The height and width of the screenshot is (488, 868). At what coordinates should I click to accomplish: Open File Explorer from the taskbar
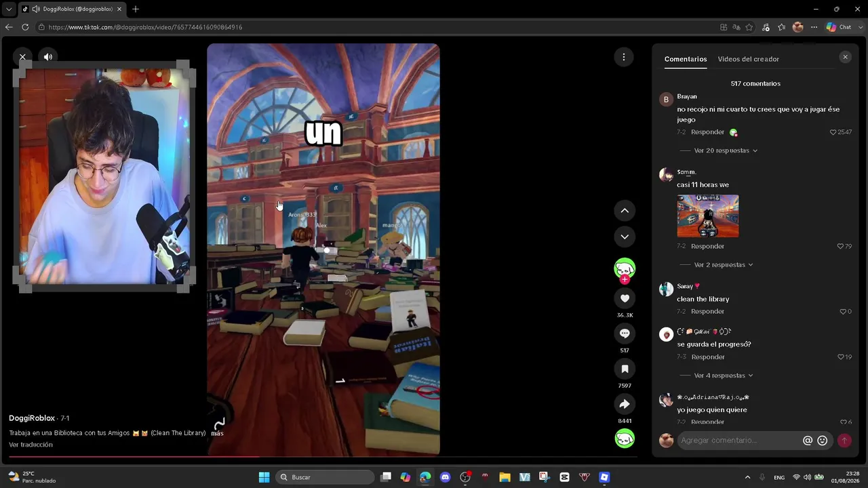pos(505,477)
